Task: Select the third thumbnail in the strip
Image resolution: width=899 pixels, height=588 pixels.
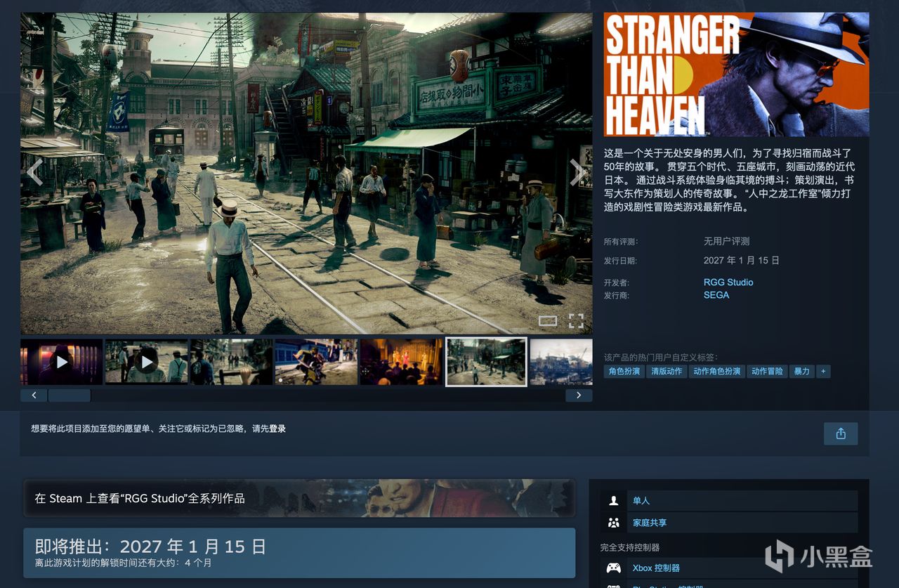Action: pyautogui.click(x=232, y=362)
